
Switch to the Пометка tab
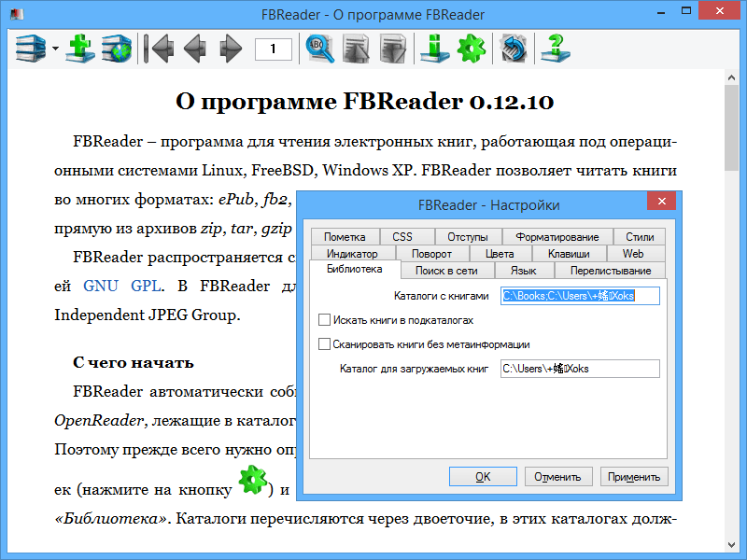345,237
